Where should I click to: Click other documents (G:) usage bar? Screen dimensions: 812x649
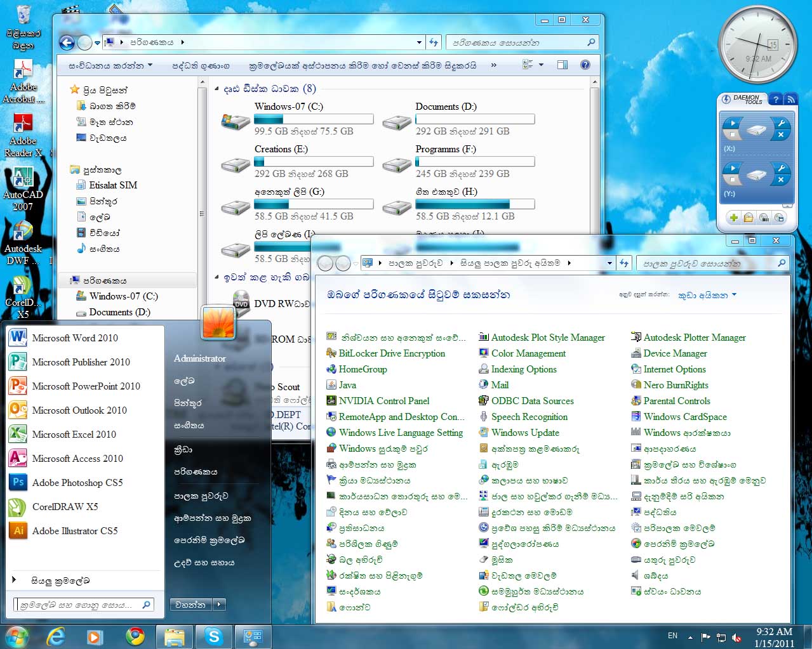pos(314,204)
